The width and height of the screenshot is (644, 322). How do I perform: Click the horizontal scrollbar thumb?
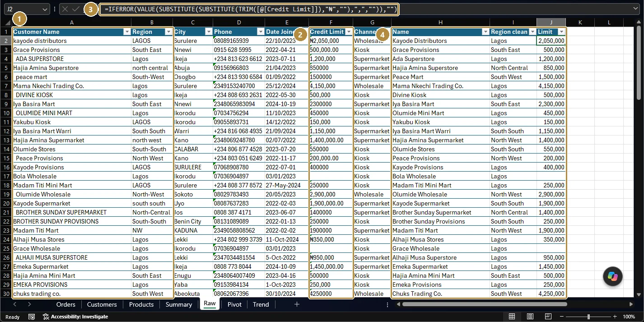coord(485,304)
